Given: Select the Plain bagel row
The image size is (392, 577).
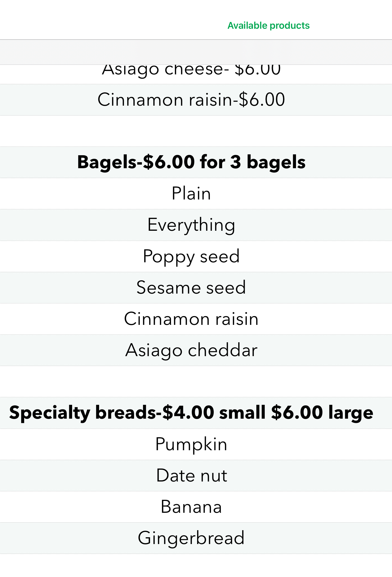Looking at the screenshot, I should pos(191,194).
